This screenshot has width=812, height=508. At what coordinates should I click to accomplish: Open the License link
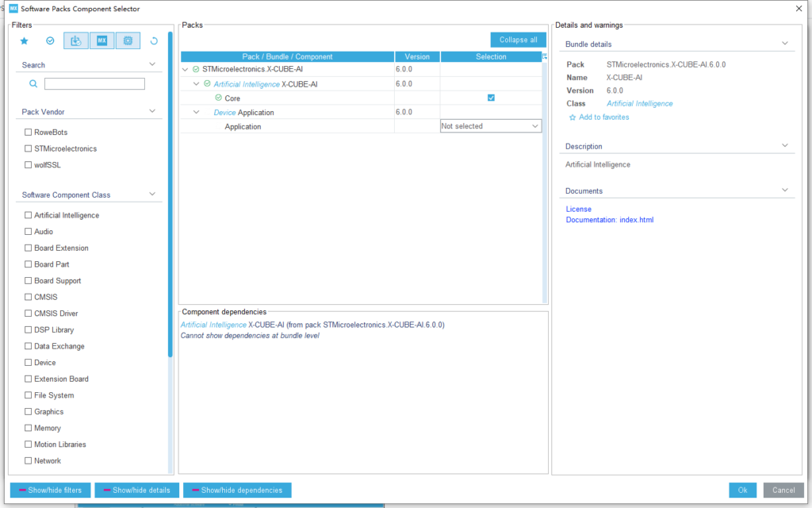click(578, 209)
